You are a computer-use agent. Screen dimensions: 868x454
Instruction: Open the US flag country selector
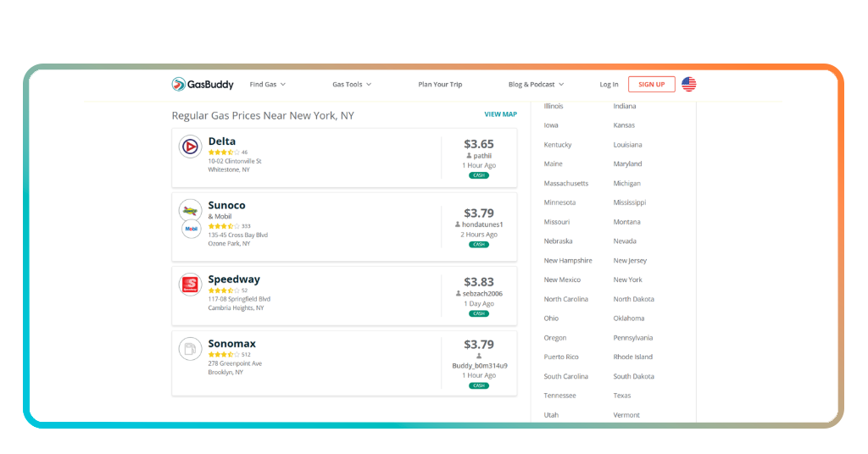(x=688, y=84)
